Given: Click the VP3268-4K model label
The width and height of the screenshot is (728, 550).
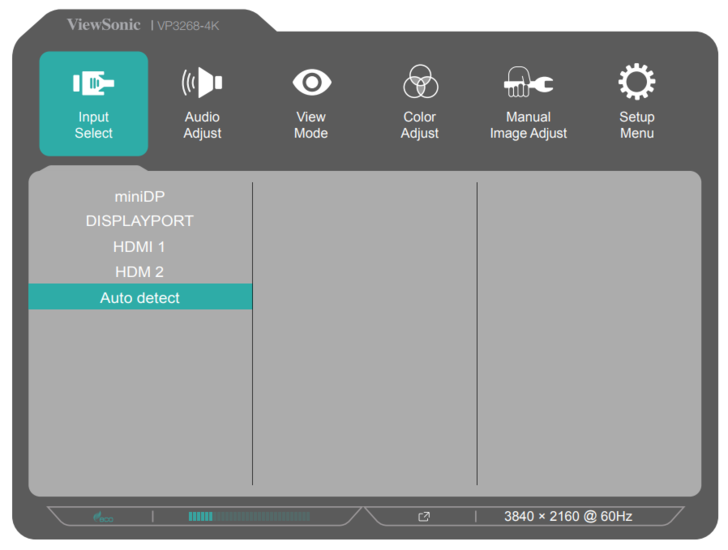Looking at the screenshot, I should [188, 26].
